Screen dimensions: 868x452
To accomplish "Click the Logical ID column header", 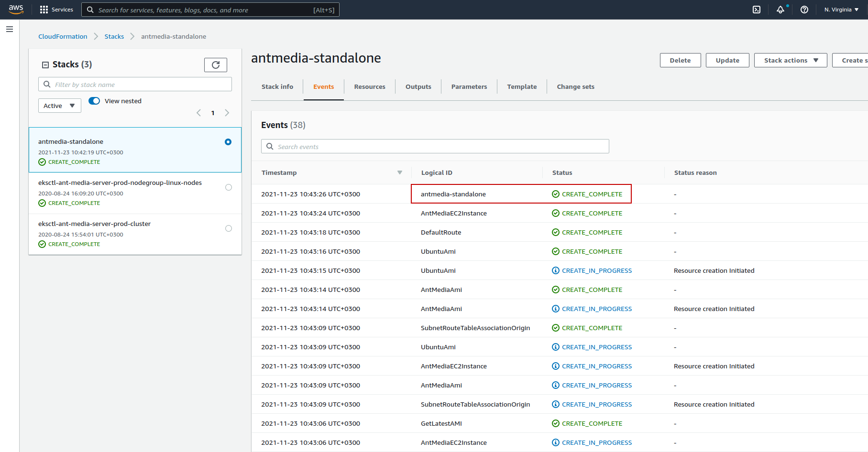I will [x=437, y=172].
